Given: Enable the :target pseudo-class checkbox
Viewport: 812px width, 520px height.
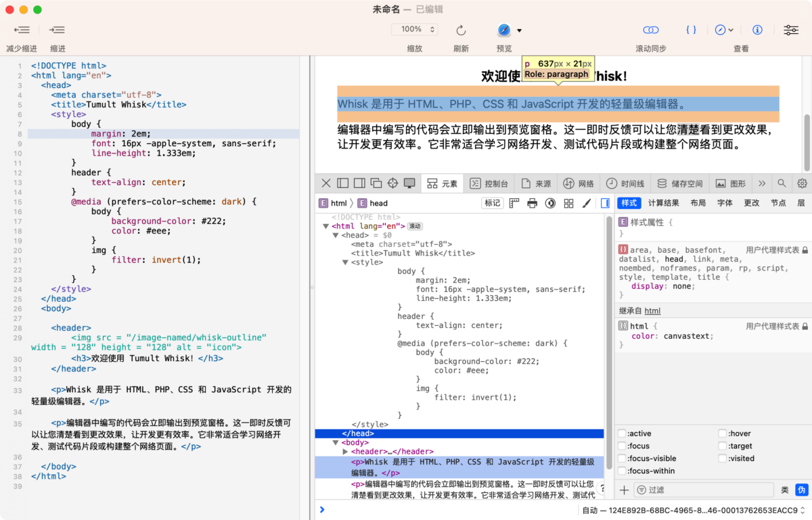Looking at the screenshot, I should point(723,446).
